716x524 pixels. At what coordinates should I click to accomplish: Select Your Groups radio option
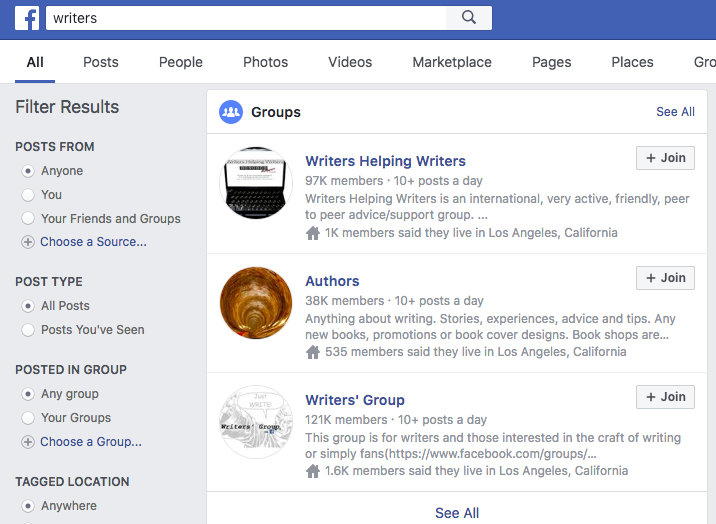pyautogui.click(x=28, y=418)
